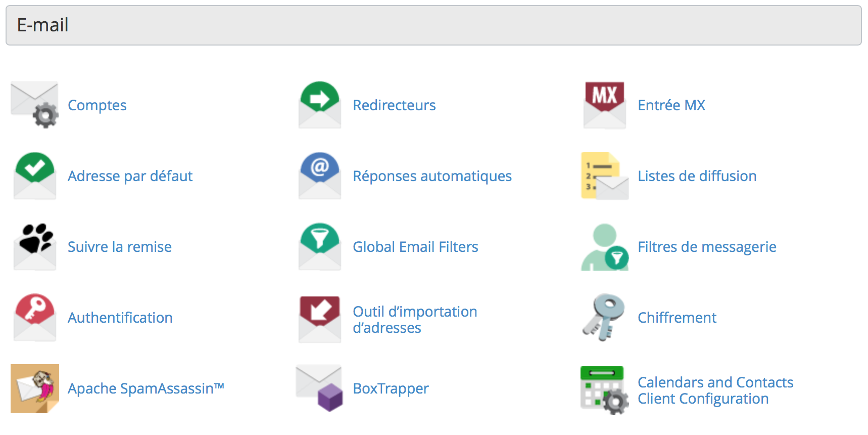Open the Comptes link
Screen dimensions: 868x435
click(x=97, y=105)
